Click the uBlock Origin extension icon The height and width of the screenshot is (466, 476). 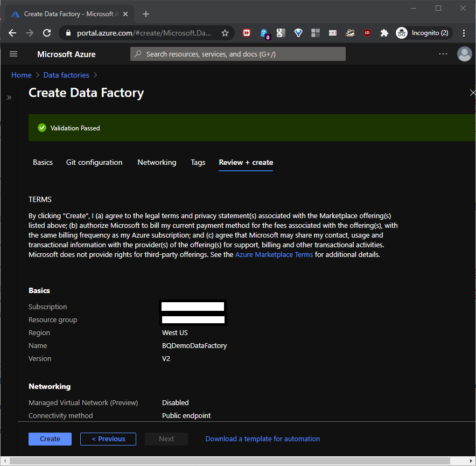(x=367, y=33)
